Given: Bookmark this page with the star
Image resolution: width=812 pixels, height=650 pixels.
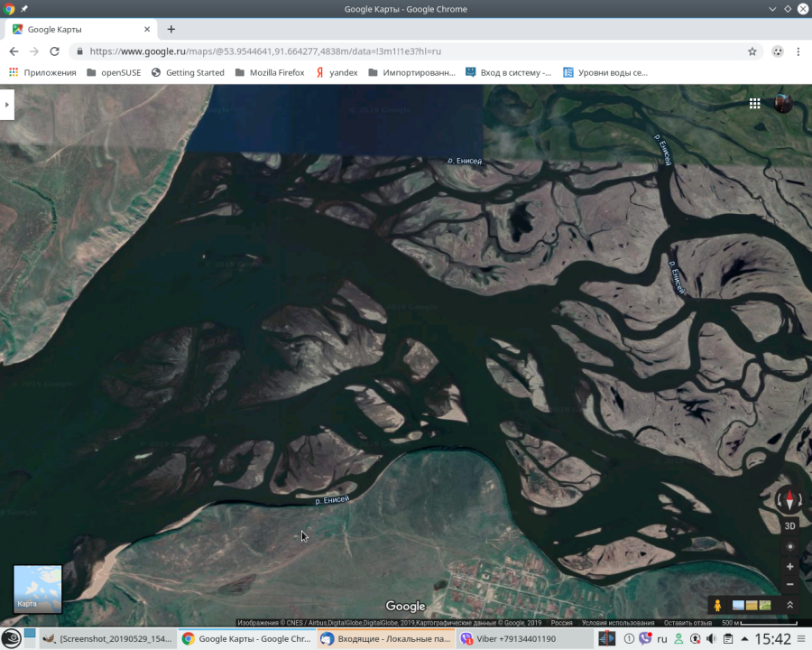Looking at the screenshot, I should 752,51.
